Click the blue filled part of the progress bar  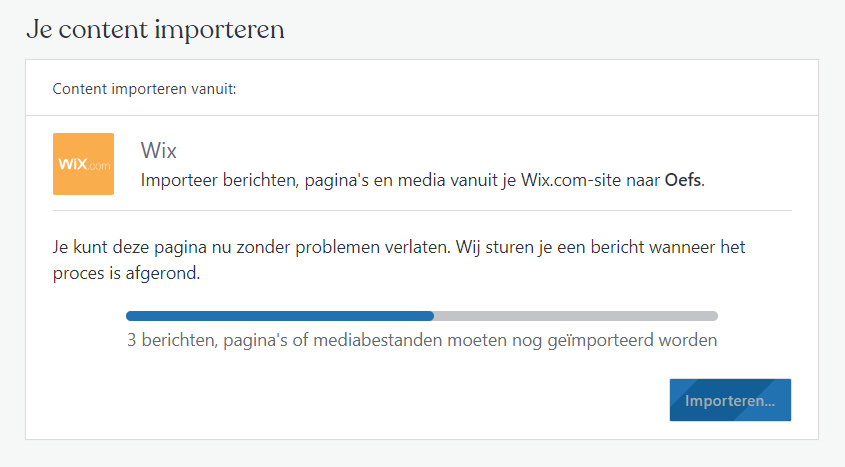(x=280, y=316)
